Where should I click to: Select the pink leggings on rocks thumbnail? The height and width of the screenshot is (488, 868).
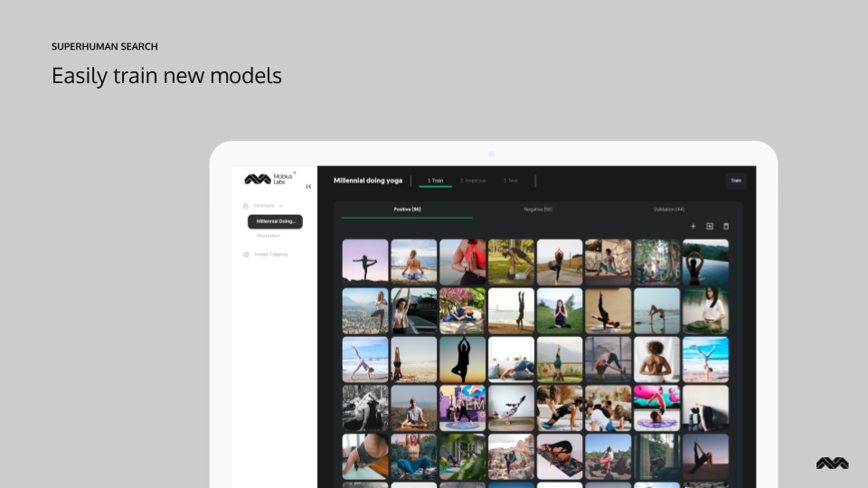coord(608,457)
